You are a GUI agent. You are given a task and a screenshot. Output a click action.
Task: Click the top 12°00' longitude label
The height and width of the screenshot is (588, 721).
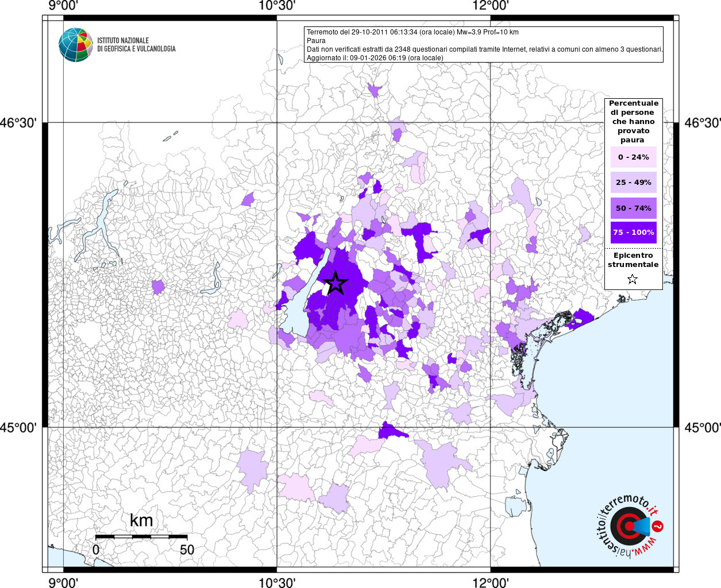click(491, 6)
